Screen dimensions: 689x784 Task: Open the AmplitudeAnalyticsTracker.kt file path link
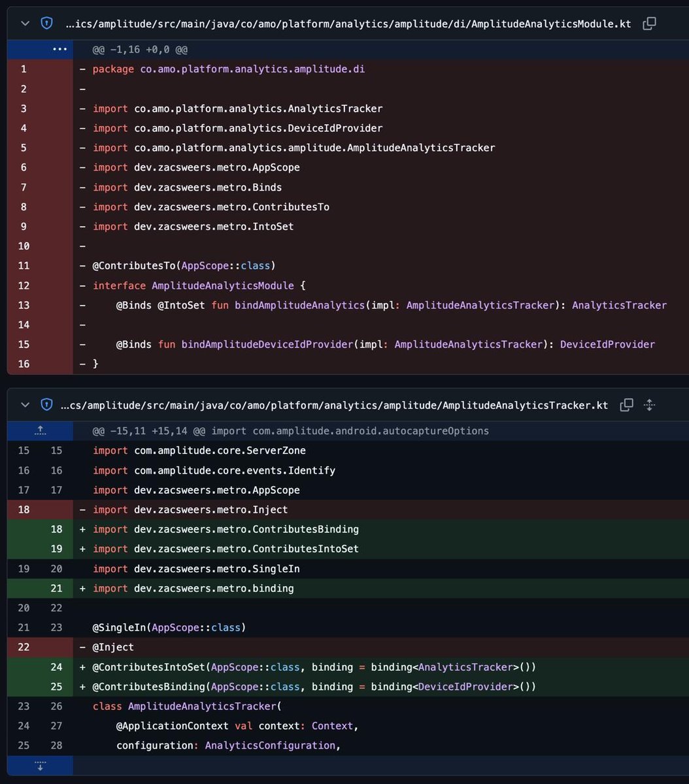click(334, 405)
